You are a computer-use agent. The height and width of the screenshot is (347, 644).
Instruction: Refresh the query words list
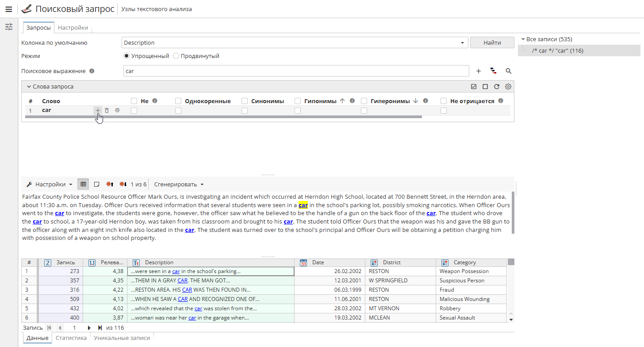[497, 87]
